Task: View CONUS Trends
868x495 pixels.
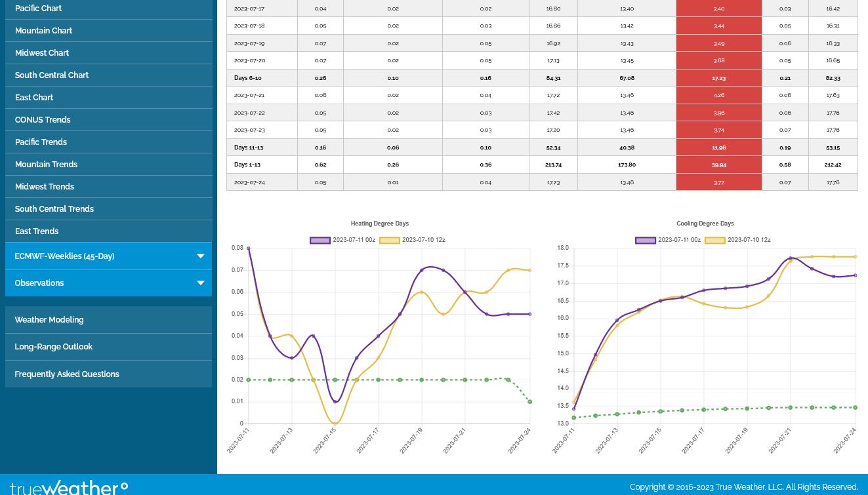Action: point(43,120)
